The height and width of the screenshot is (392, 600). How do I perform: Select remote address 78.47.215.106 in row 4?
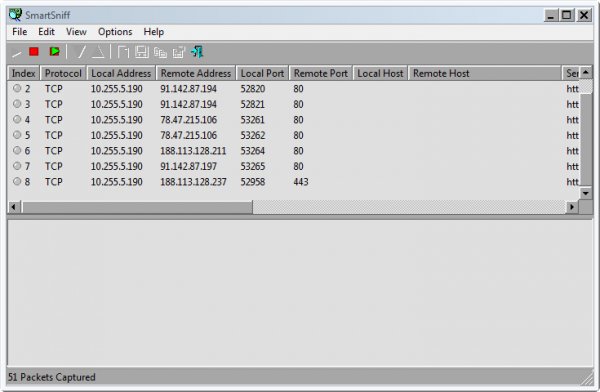[x=188, y=120]
